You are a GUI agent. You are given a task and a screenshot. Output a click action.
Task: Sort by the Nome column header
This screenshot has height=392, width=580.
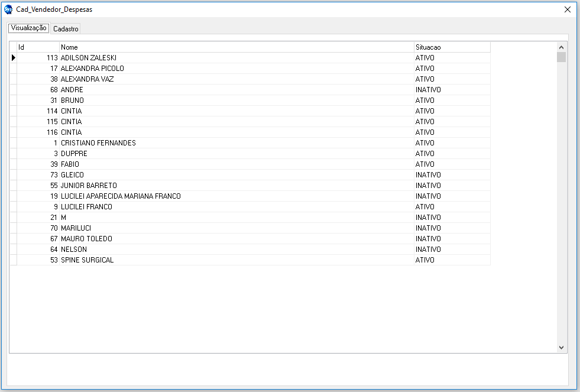[236, 47]
